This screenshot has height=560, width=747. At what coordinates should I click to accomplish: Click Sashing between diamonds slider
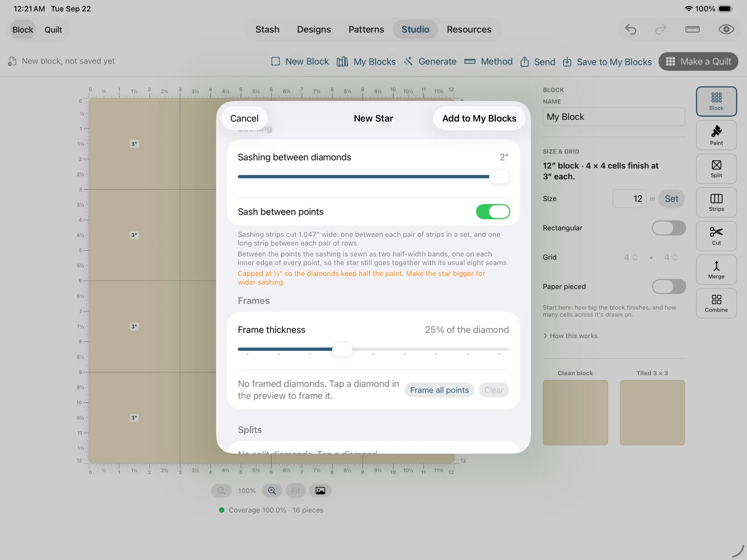[x=373, y=177]
